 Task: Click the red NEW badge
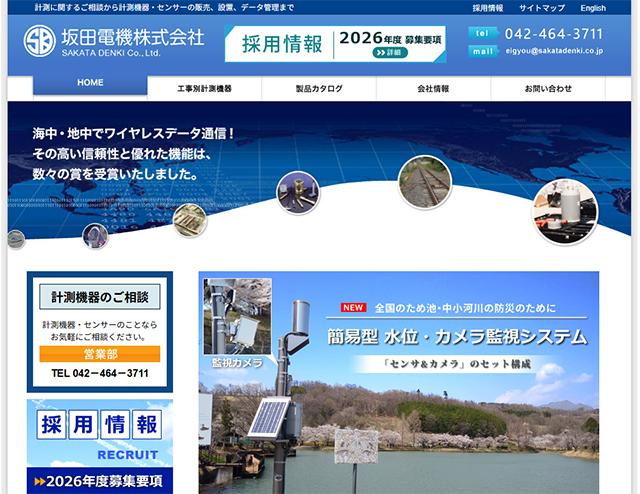pyautogui.click(x=354, y=308)
